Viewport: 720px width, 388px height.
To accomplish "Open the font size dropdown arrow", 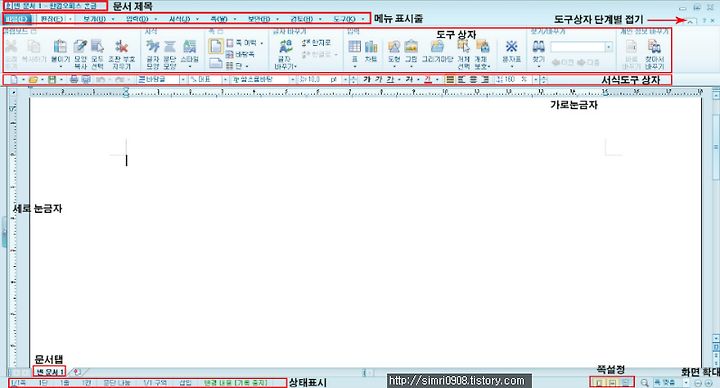I will [x=345, y=79].
